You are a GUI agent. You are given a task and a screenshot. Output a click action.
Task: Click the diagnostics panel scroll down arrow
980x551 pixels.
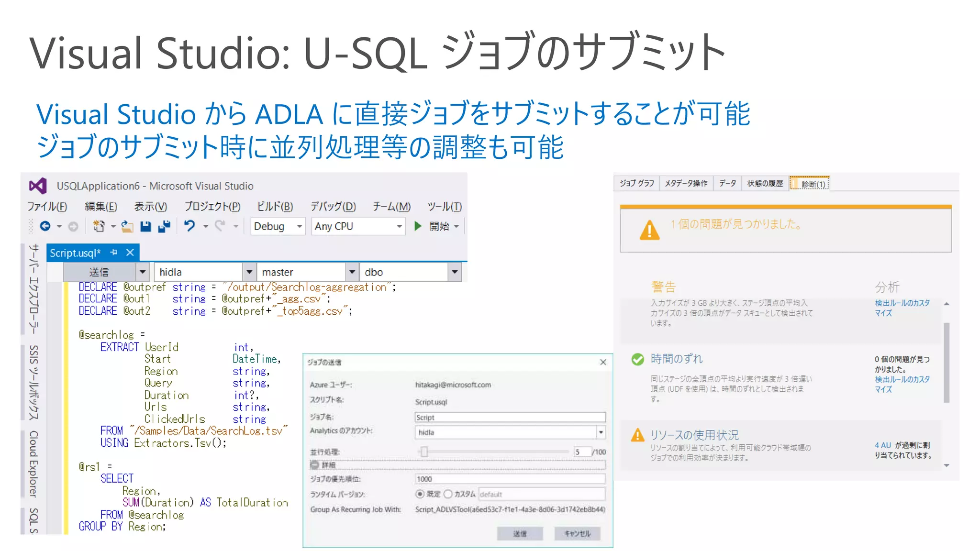coord(947,465)
